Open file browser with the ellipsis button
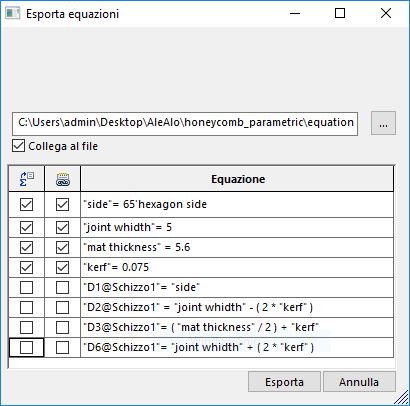This screenshot has height=406, width=410. (x=383, y=123)
